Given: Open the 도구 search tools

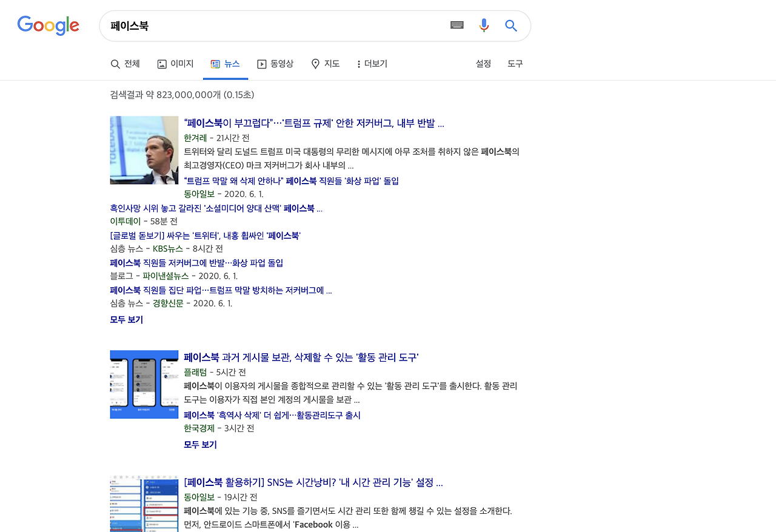Looking at the screenshot, I should coord(514,63).
